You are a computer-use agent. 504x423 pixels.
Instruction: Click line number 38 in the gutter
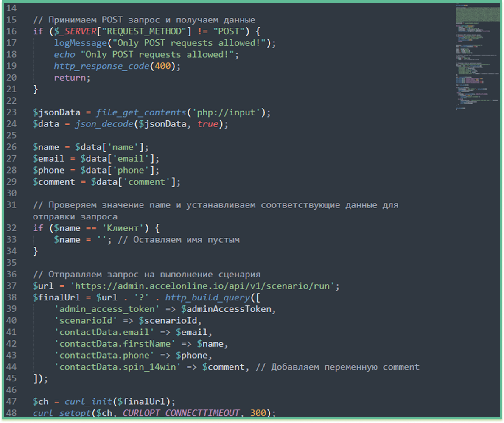[12, 298]
